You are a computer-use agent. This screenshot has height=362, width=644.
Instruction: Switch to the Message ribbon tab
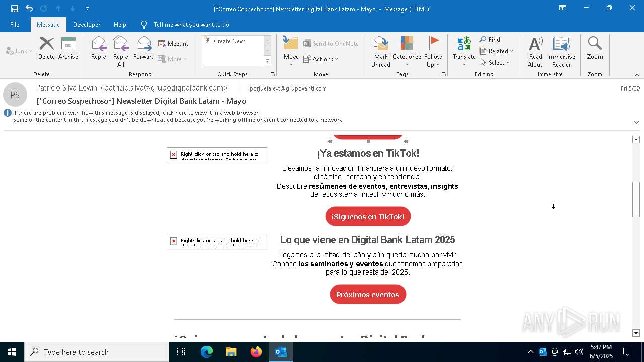click(x=48, y=25)
